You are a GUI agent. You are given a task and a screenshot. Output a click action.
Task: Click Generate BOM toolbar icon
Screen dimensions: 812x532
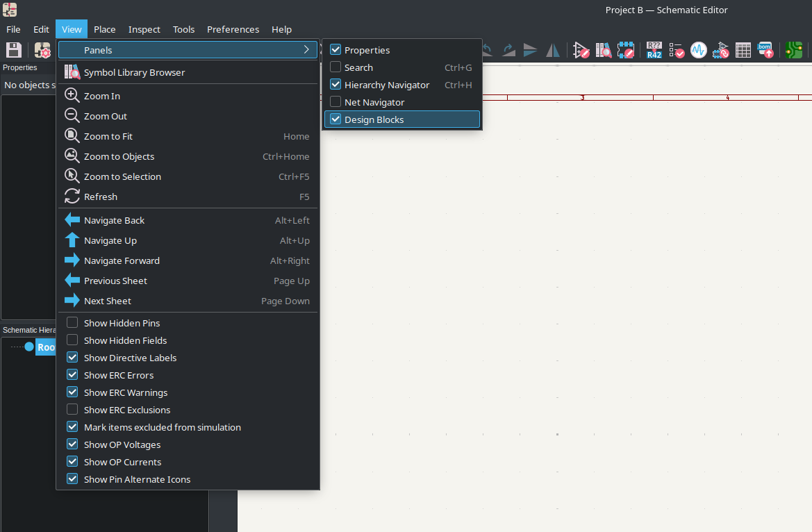coord(765,50)
